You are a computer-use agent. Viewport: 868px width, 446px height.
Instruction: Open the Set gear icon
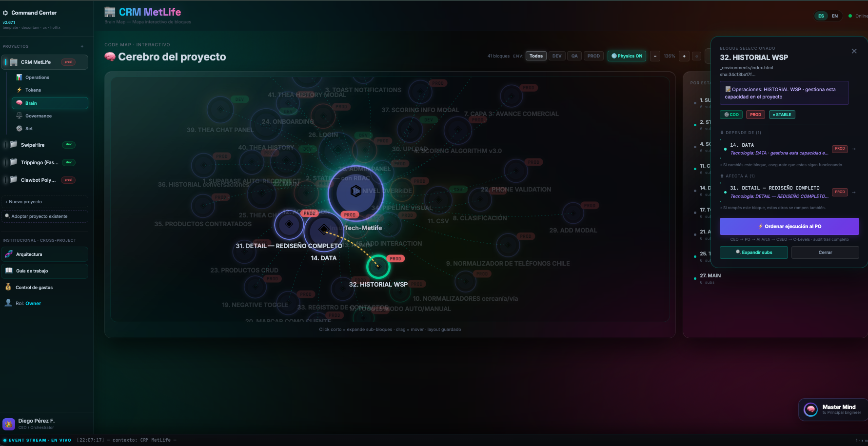pyautogui.click(x=19, y=129)
